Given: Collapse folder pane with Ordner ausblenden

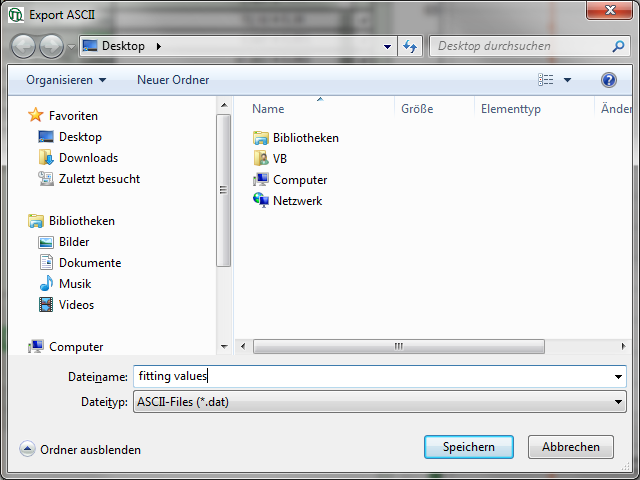Looking at the screenshot, I should pos(80,450).
